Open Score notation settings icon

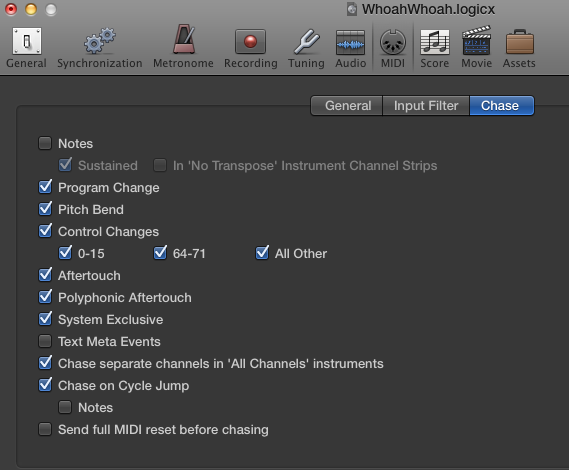click(435, 42)
